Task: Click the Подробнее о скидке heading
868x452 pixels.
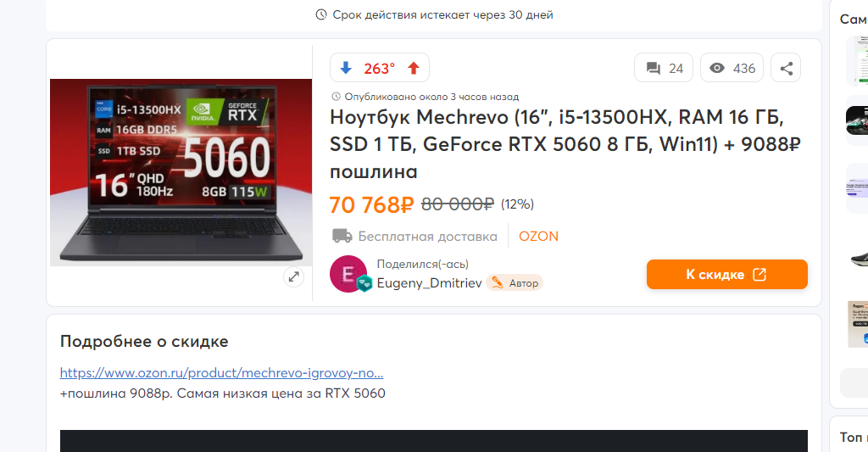Action: click(144, 341)
